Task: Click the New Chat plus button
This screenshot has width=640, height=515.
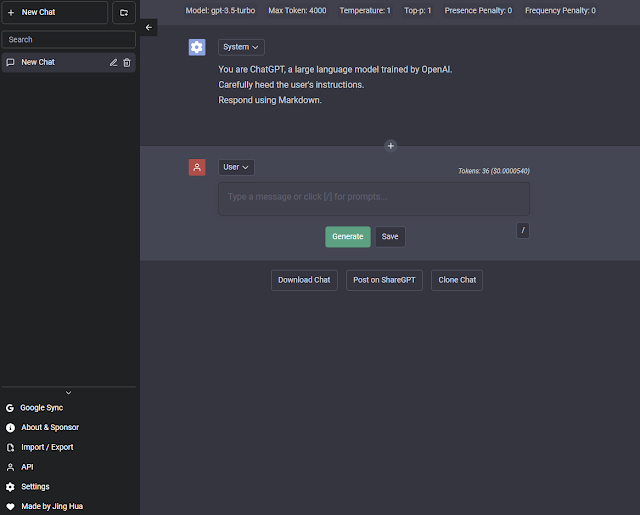Action: click(55, 12)
